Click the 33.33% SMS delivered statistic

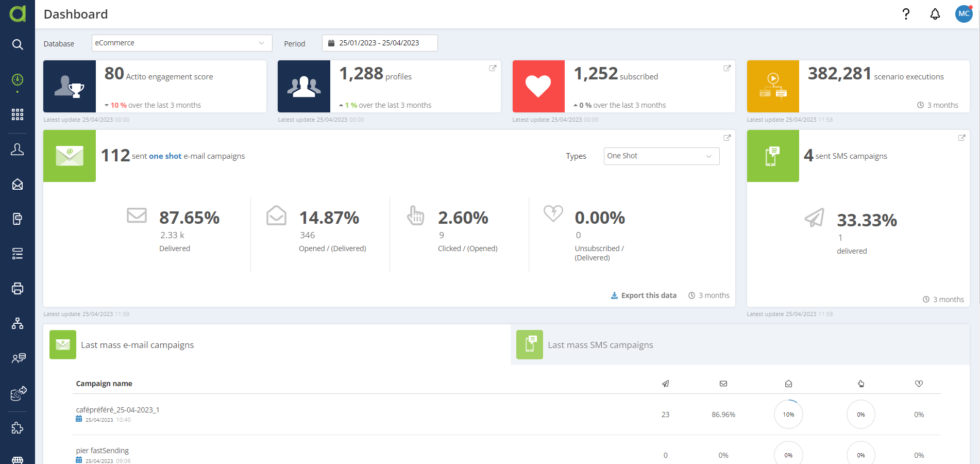coord(867,220)
